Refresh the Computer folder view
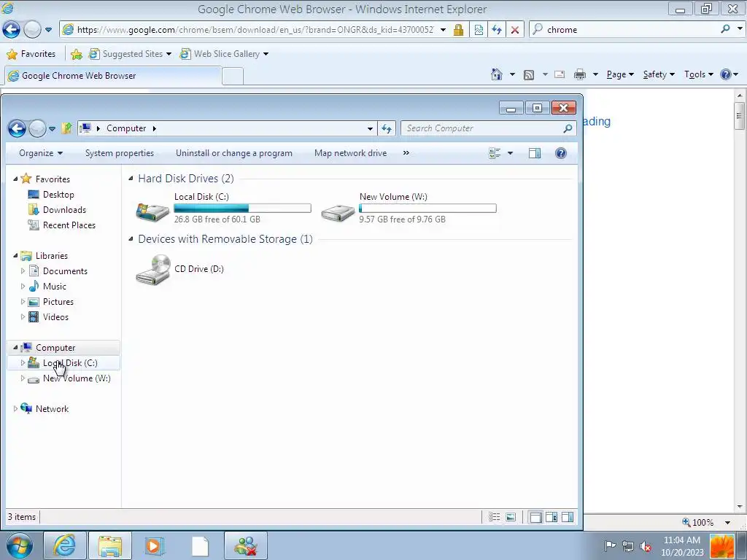This screenshot has height=560, width=747. (x=387, y=128)
